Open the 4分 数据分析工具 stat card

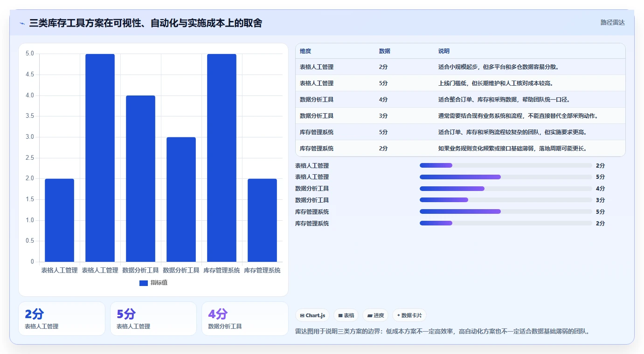click(245, 319)
